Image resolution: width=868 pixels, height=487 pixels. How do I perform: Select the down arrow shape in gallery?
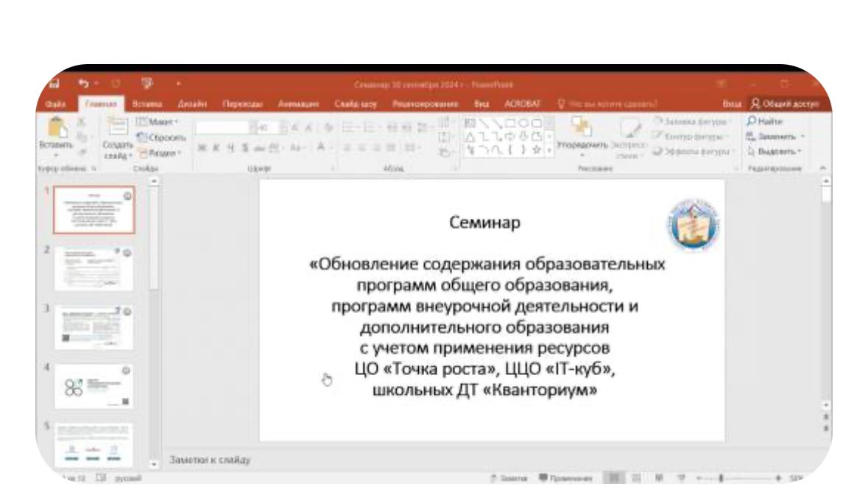tap(523, 136)
